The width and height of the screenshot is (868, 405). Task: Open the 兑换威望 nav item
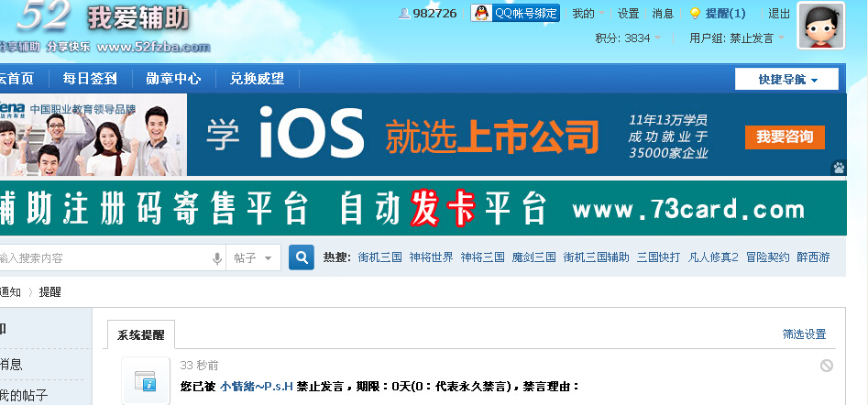pos(258,79)
